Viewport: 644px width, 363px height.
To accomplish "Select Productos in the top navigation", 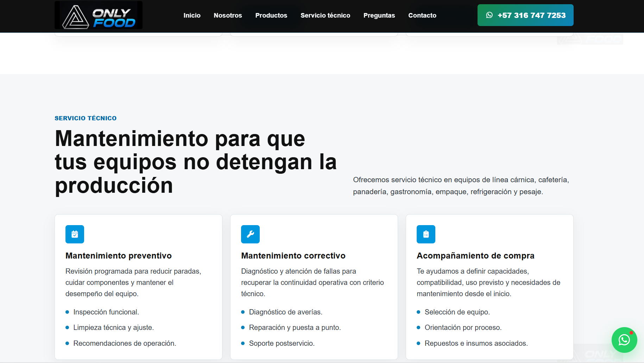I will click(271, 15).
